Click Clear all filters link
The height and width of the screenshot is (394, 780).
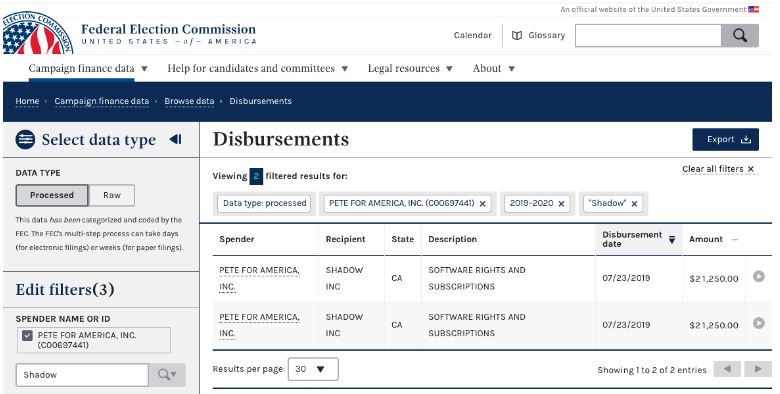tap(718, 169)
